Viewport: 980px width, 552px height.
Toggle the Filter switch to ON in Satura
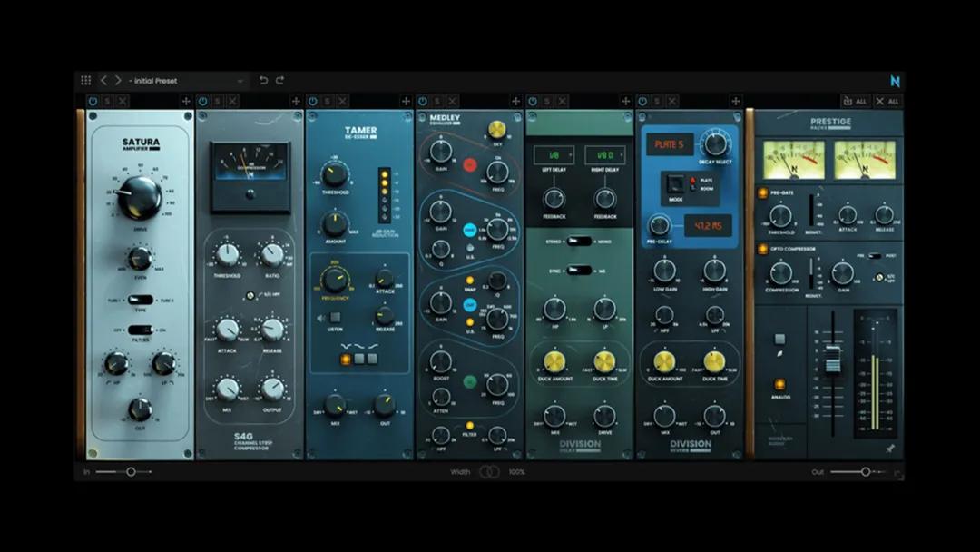pos(142,329)
